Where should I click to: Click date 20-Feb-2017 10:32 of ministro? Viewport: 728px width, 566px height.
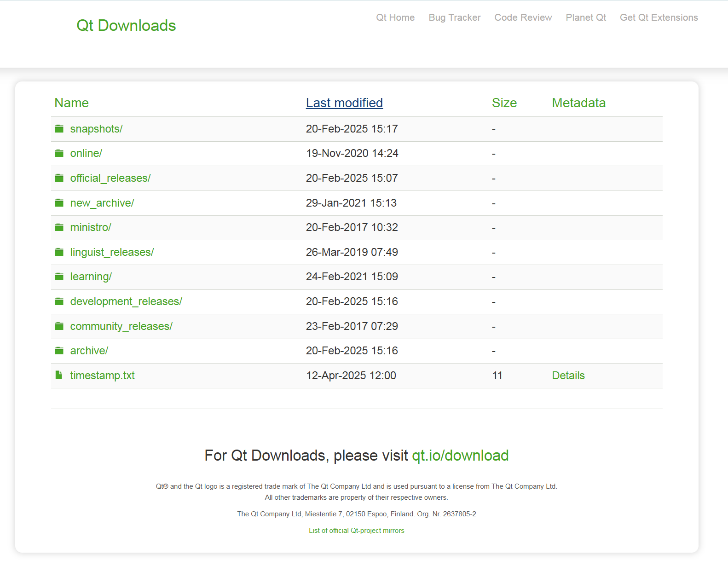pos(352,227)
